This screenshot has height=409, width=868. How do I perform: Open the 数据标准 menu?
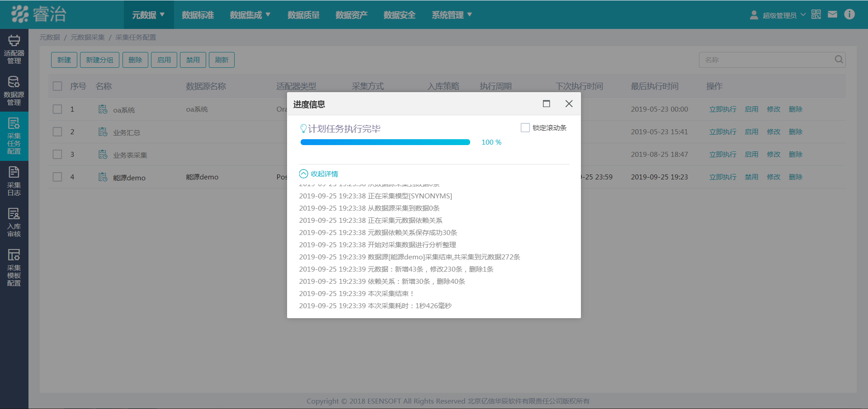198,15
